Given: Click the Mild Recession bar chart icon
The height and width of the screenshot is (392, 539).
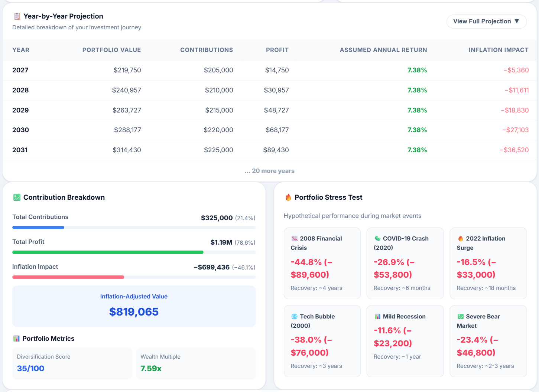Looking at the screenshot, I should [x=377, y=317].
